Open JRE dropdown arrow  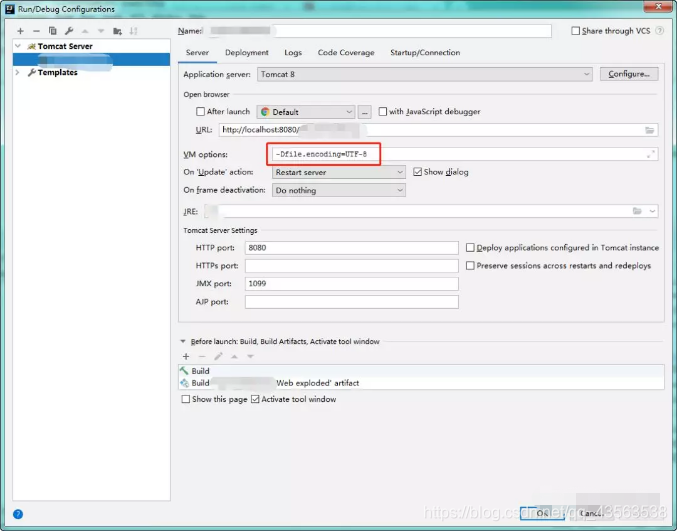click(652, 211)
